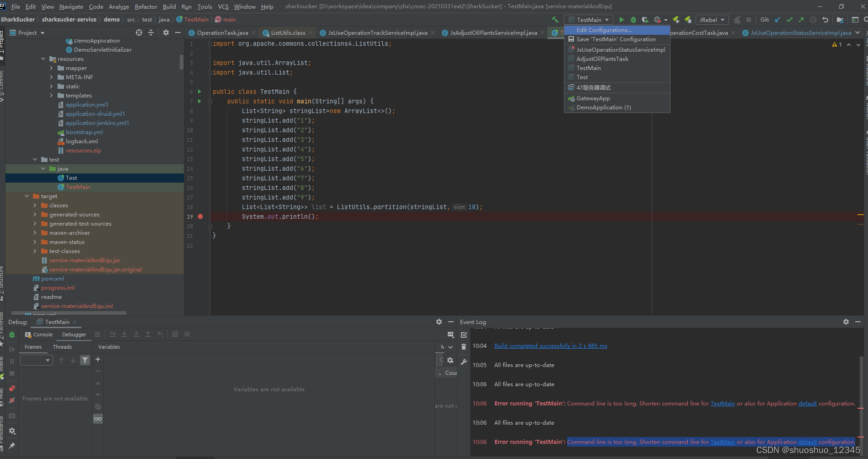This screenshot has width=868, height=459.
Task: Collapse the target folder in Project tree
Action: click(x=27, y=196)
